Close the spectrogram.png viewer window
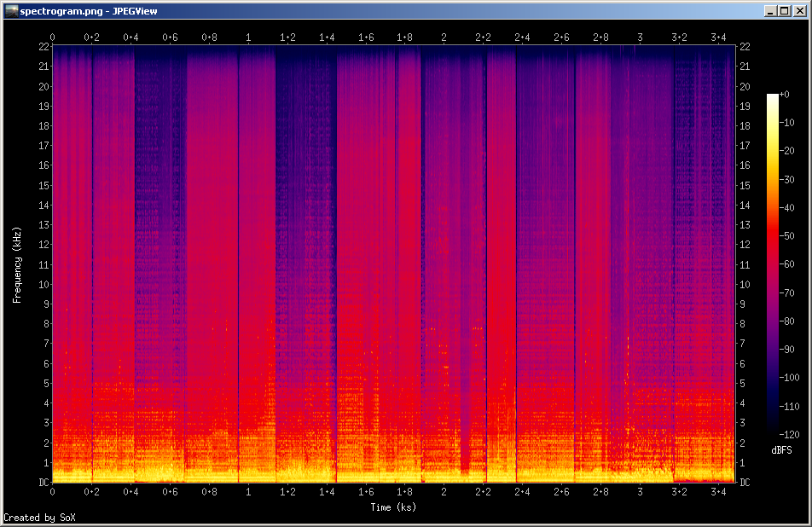The image size is (812, 527). tap(799, 11)
